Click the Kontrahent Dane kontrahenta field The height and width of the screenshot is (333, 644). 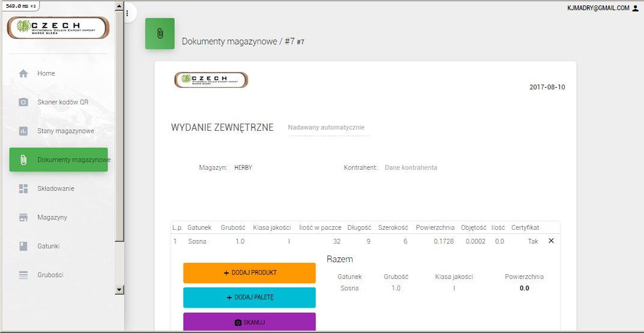click(411, 167)
